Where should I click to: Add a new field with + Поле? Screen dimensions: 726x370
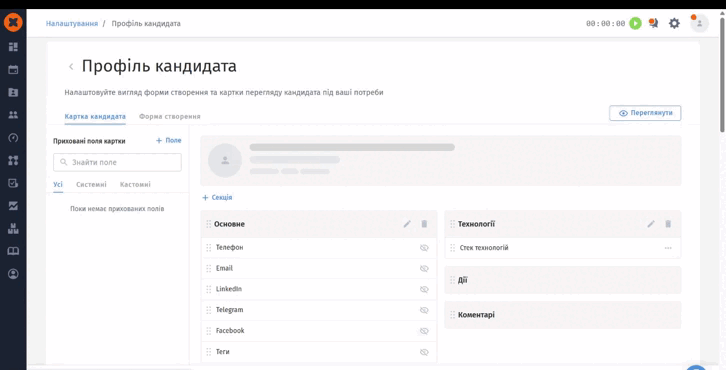[169, 140]
